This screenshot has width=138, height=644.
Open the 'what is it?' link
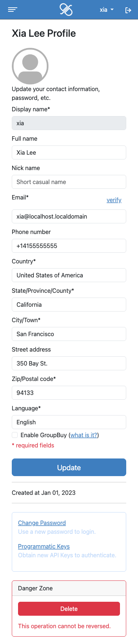[84, 435]
